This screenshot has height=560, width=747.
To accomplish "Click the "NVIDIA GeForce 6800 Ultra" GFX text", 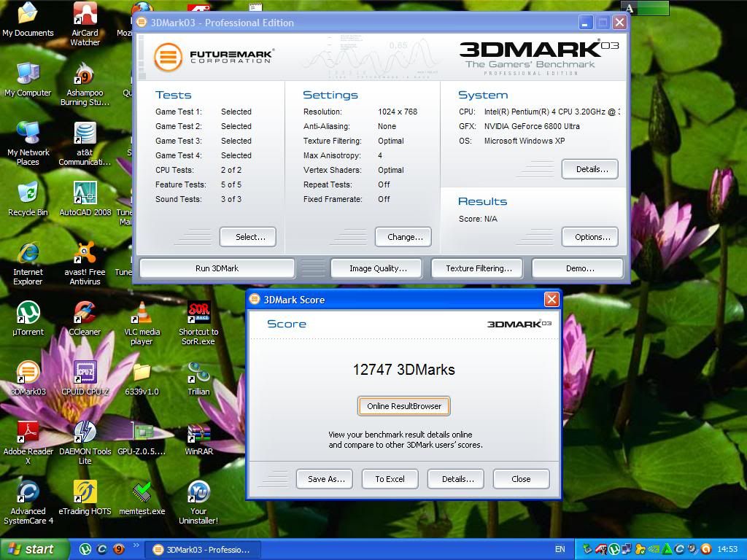I will pyautogui.click(x=532, y=126).
